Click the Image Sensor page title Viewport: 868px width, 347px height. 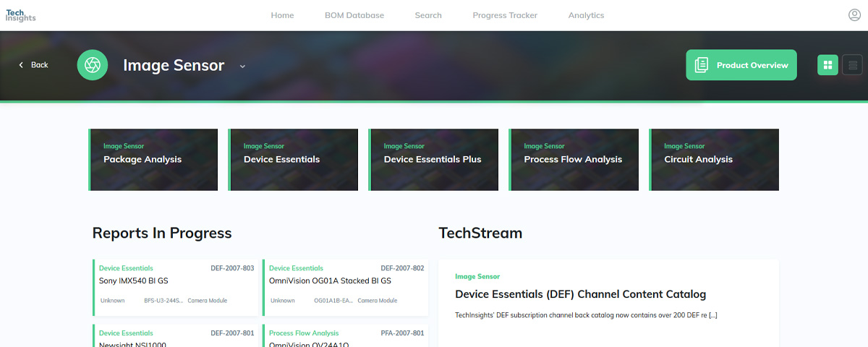point(174,65)
